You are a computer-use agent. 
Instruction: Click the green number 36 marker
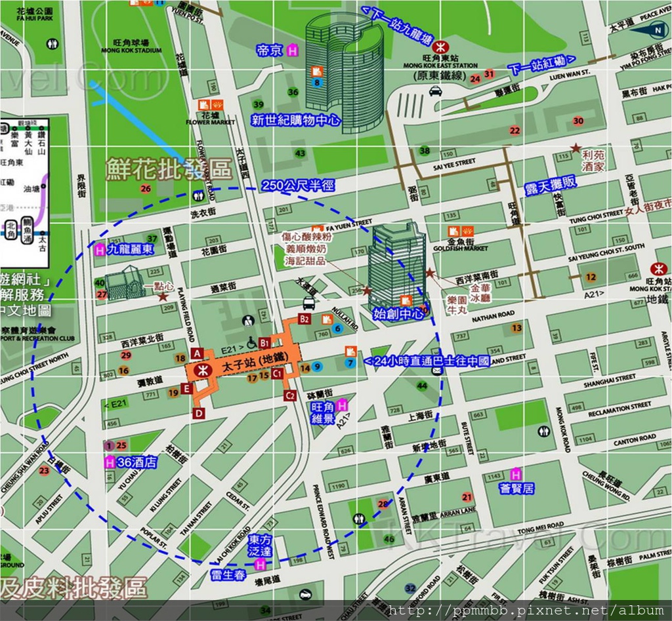click(293, 92)
